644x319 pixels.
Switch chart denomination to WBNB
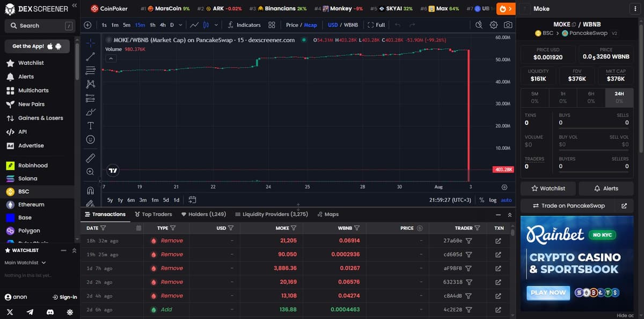350,25
